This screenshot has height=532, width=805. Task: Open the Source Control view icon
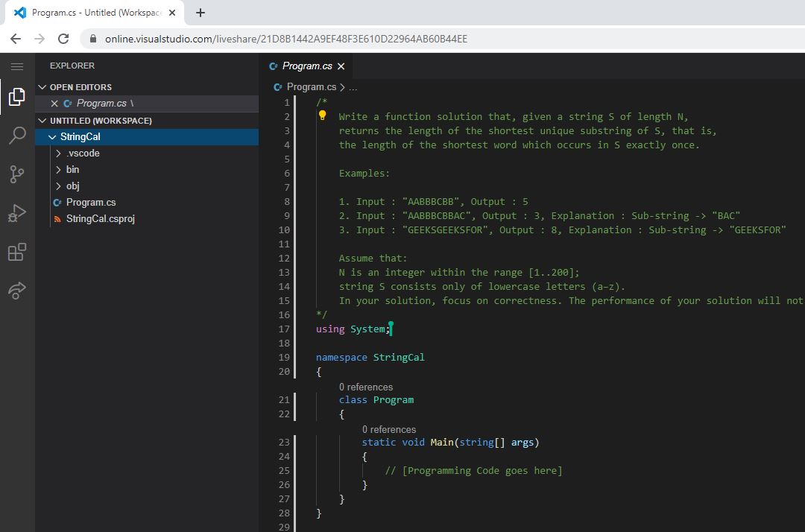16,174
